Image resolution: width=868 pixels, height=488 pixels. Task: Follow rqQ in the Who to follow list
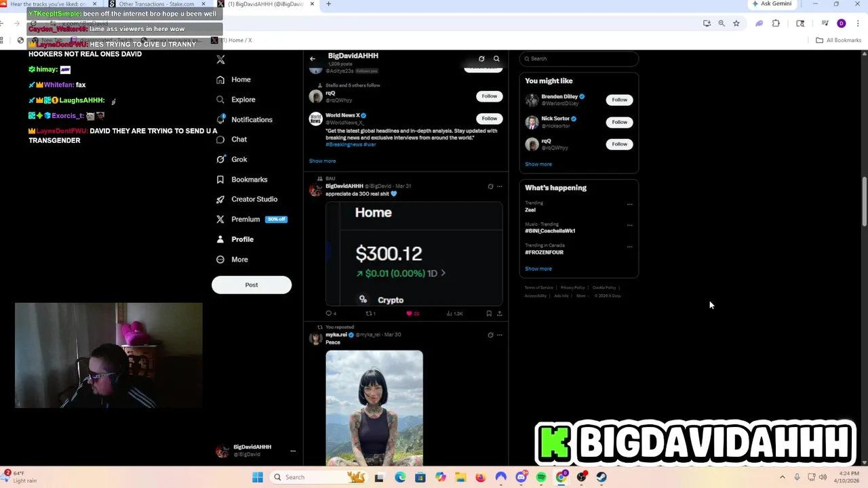pos(489,96)
